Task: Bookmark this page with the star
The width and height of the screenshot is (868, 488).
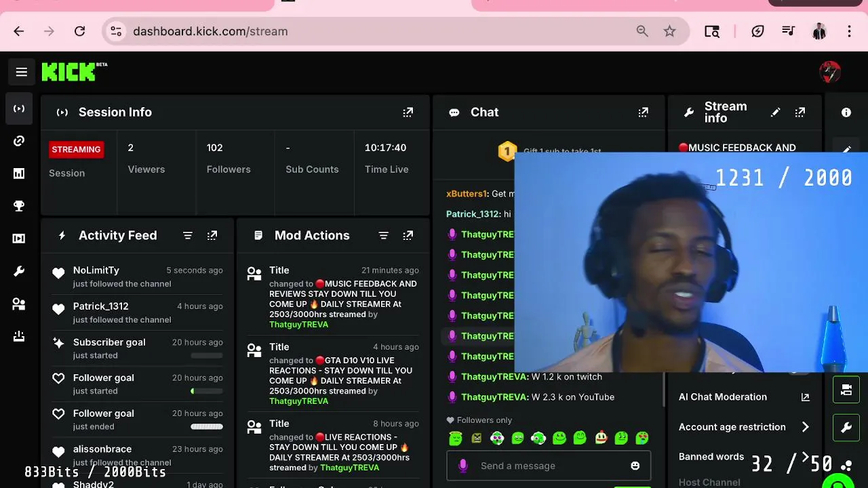Action: tap(670, 31)
